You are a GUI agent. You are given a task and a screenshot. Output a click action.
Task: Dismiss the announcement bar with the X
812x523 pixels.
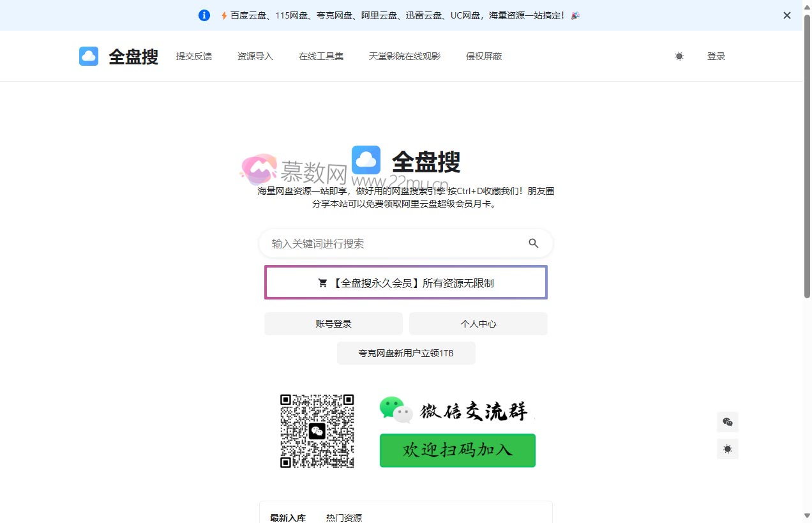786,15
